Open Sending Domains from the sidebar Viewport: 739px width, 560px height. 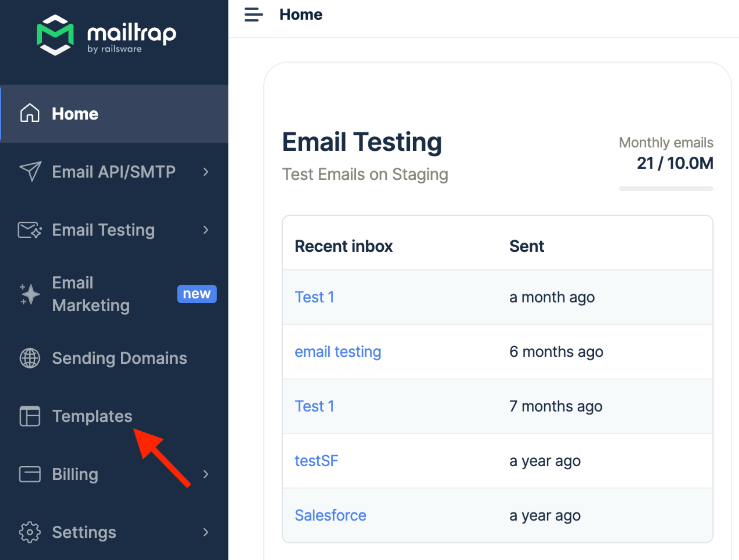coord(119,358)
